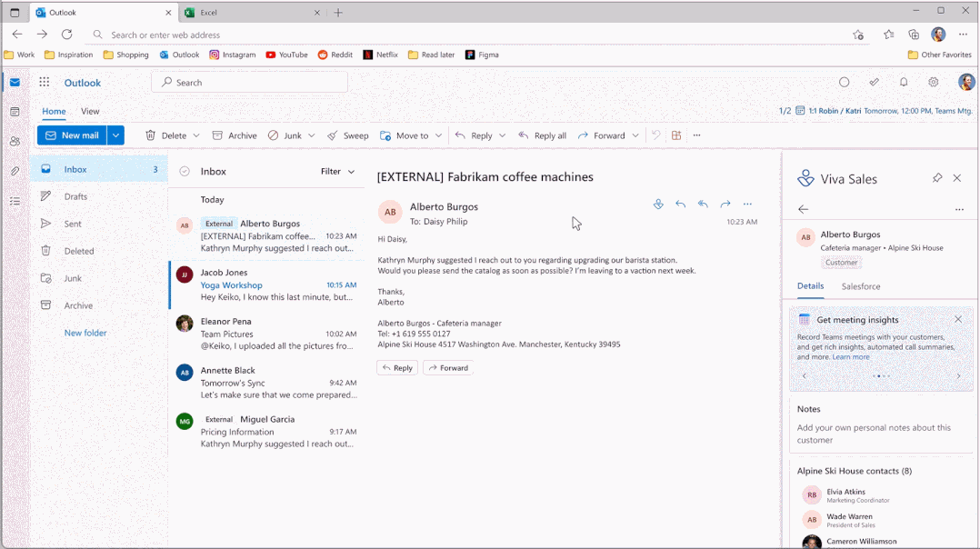Open the app launcher grid icon

pos(44,83)
